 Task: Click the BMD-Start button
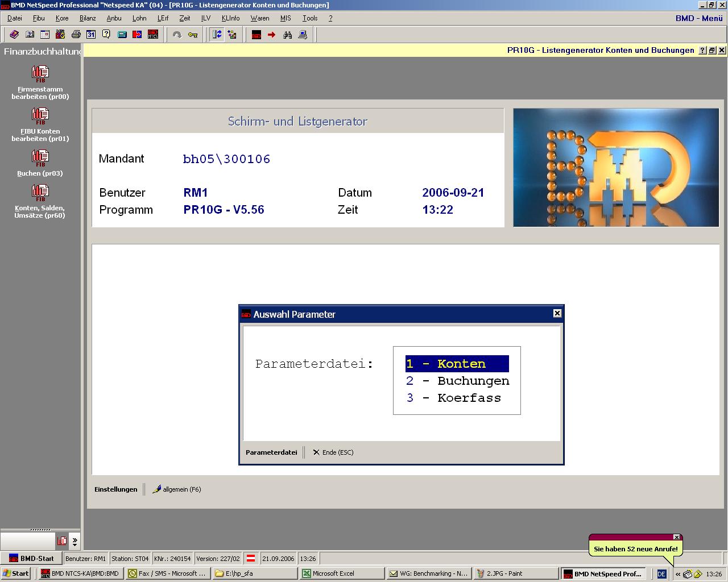point(31,559)
